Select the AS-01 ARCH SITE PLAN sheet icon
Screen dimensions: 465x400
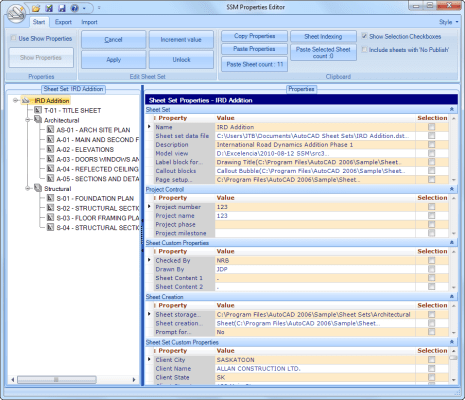pos(50,129)
